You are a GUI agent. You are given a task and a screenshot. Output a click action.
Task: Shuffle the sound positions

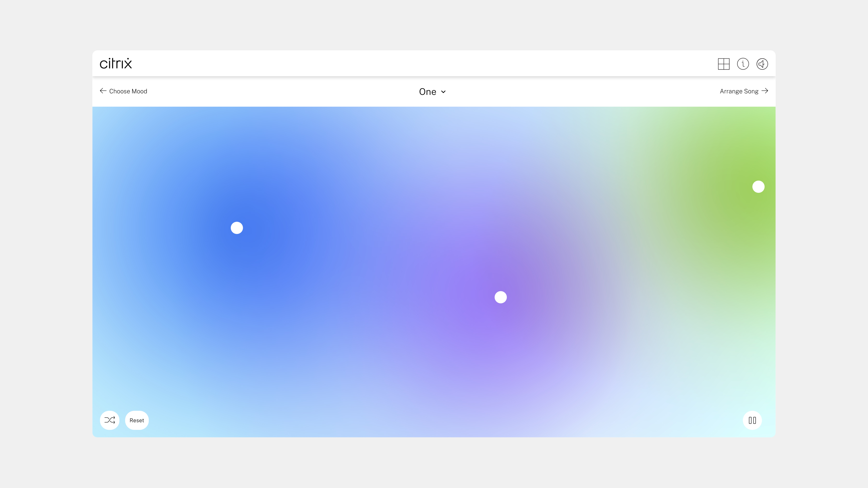click(x=109, y=420)
